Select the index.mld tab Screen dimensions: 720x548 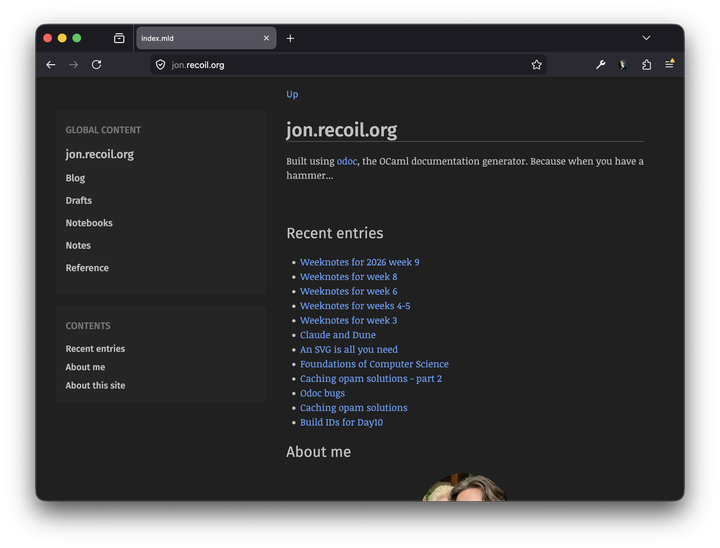point(195,38)
